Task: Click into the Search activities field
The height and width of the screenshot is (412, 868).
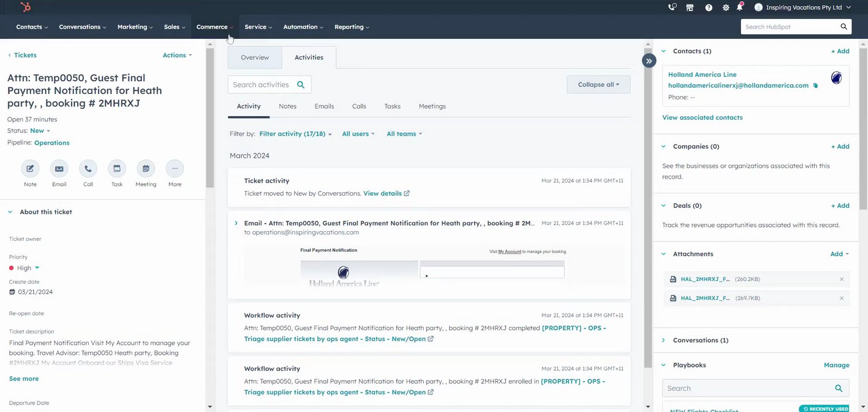Action: coord(270,85)
